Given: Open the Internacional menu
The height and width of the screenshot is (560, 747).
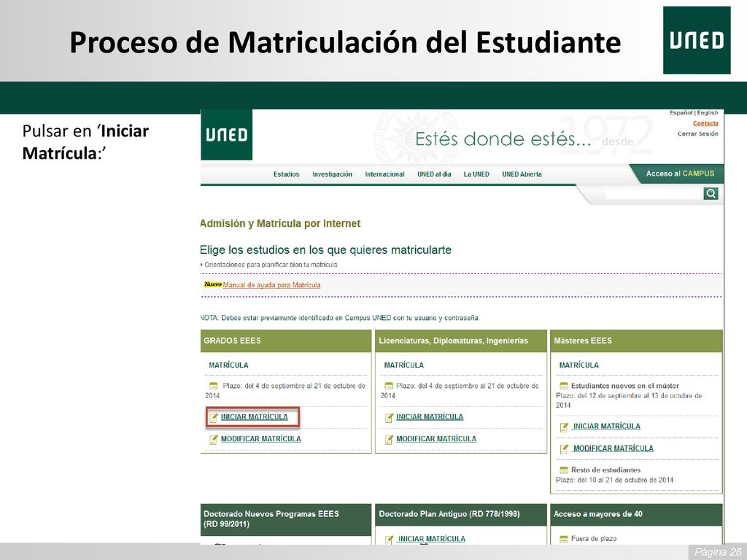Looking at the screenshot, I should point(384,174).
